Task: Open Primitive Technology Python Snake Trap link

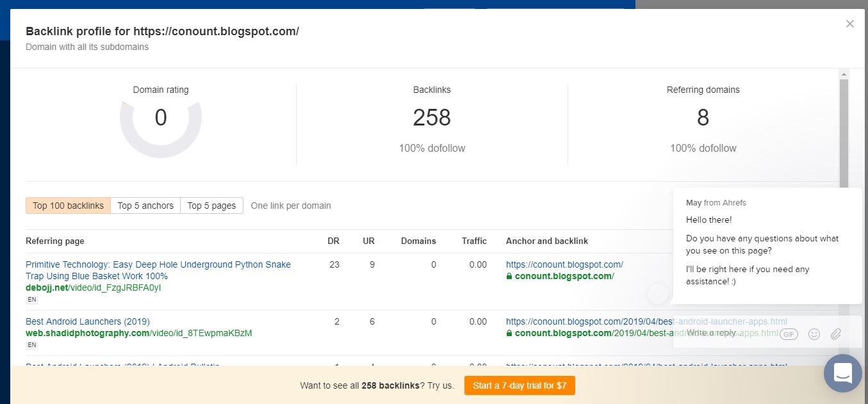Action: tap(158, 270)
